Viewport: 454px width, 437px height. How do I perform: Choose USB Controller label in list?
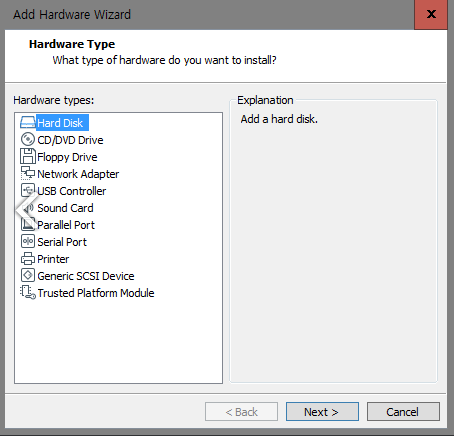tap(72, 191)
